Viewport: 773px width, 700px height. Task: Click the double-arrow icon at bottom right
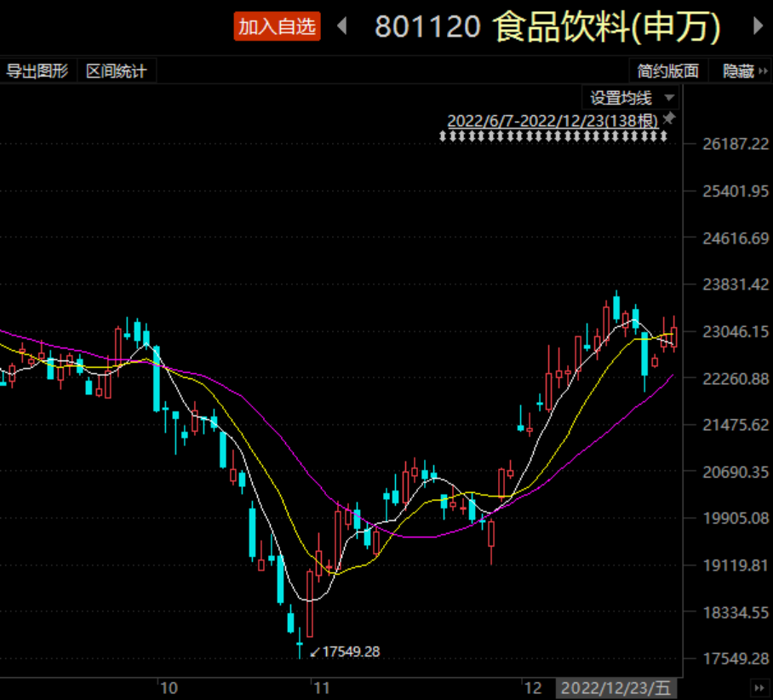point(759,688)
